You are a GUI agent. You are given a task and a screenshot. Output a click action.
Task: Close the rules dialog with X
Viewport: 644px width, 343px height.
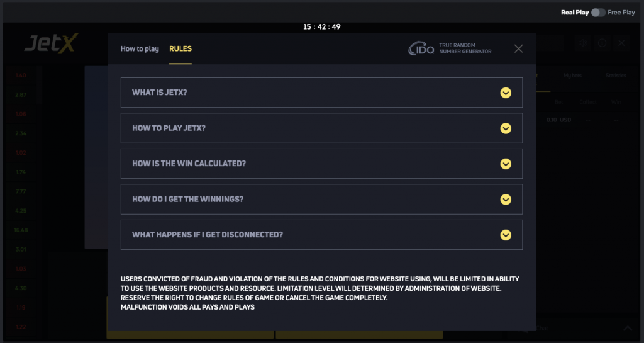(518, 48)
